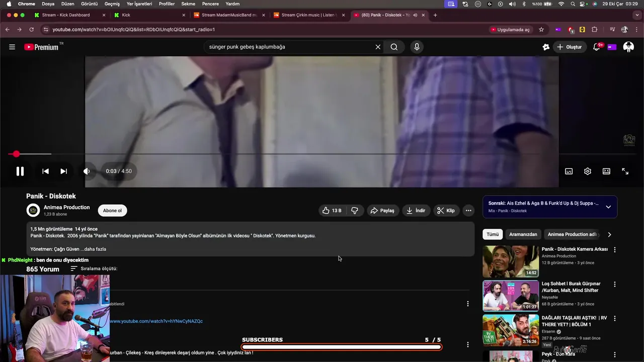Run search with magnifier button

pyautogui.click(x=394, y=47)
